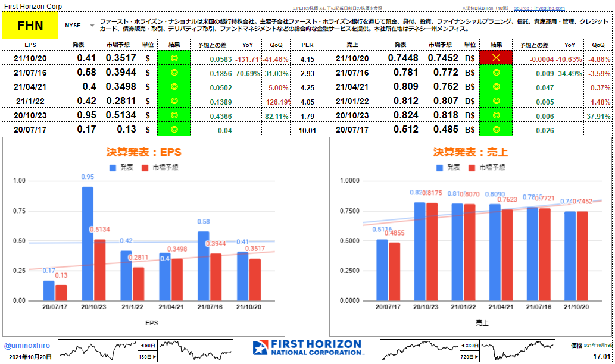Open the NYSE exchange dropdown

(92, 26)
